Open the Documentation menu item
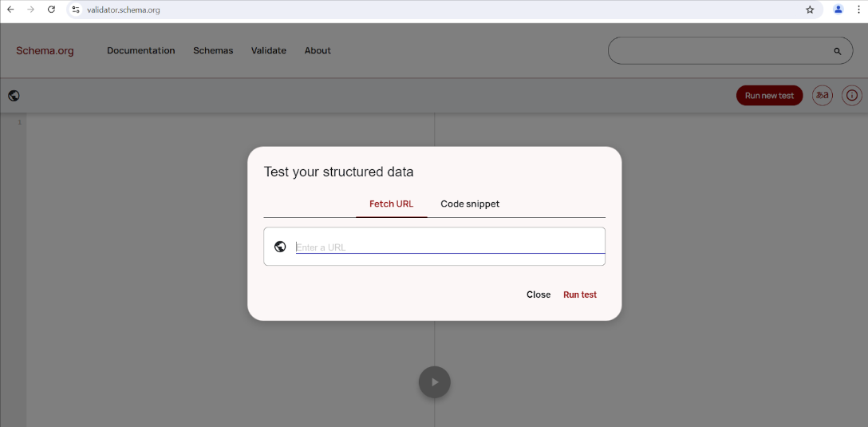The width and height of the screenshot is (868, 427). coord(141,50)
